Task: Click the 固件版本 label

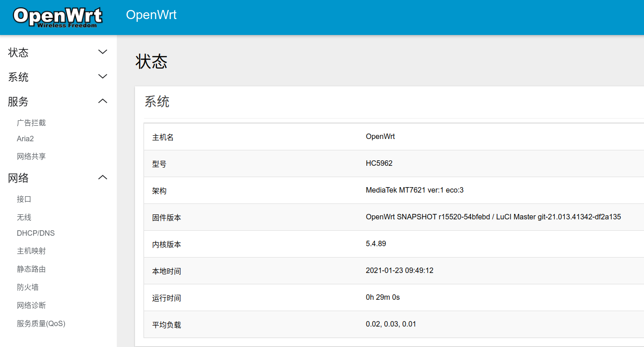Action: point(166,218)
